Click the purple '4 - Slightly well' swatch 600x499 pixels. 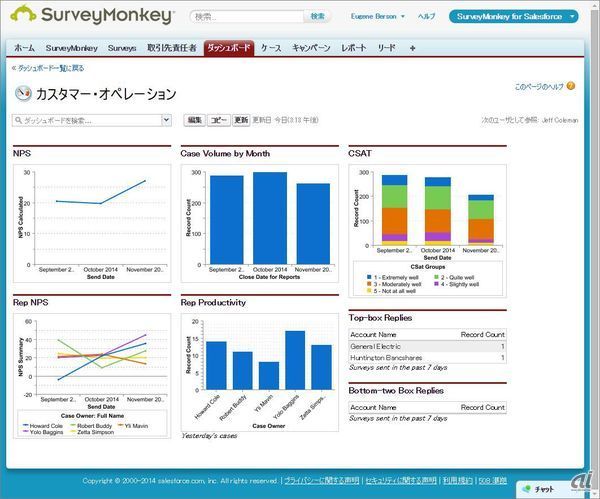(x=436, y=284)
